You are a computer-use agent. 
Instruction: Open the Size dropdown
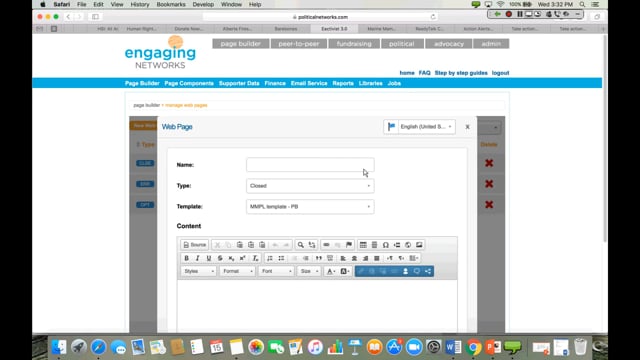tap(309, 271)
